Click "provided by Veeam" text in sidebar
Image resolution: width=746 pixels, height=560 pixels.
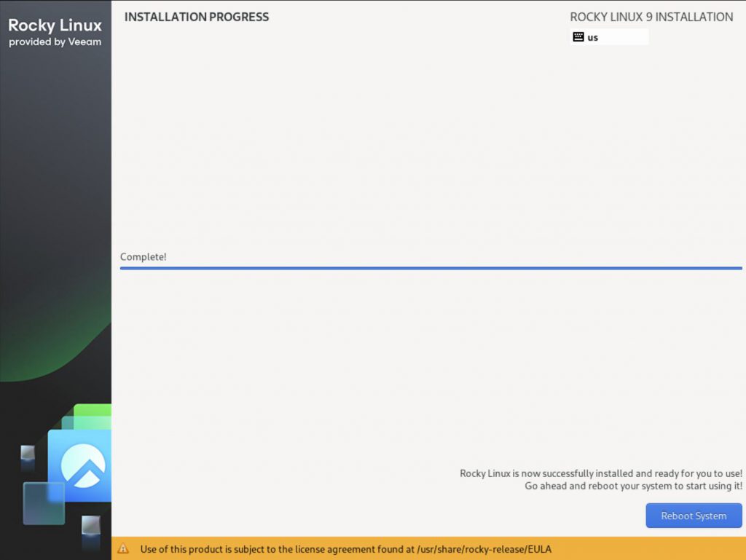point(55,42)
